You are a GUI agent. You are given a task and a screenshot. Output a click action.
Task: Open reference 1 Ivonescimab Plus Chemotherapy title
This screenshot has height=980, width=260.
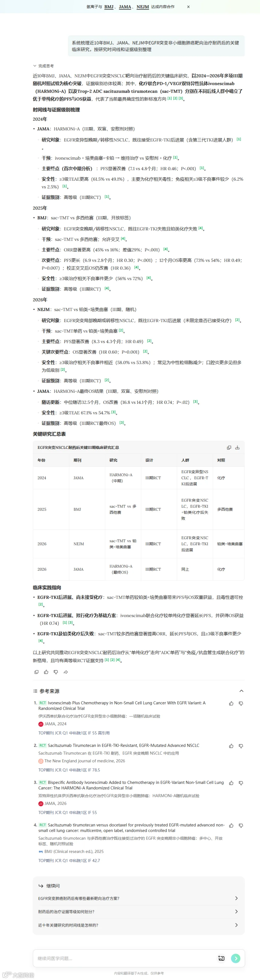click(x=122, y=706)
